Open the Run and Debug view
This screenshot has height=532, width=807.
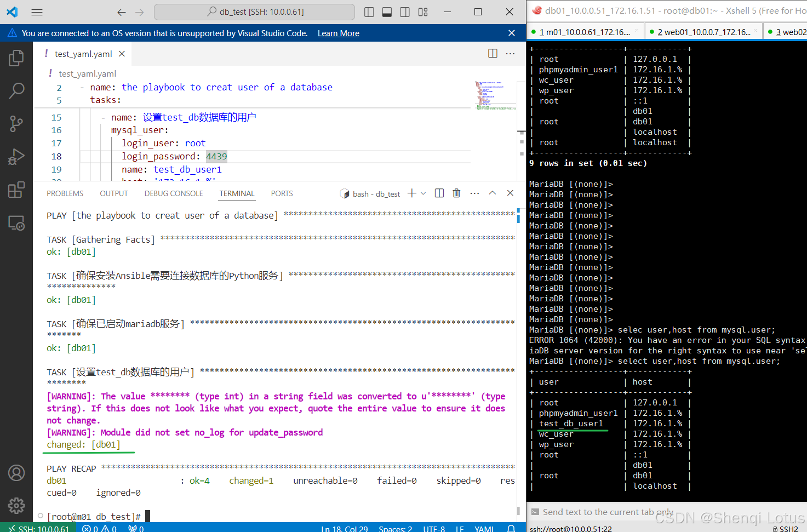(x=16, y=157)
